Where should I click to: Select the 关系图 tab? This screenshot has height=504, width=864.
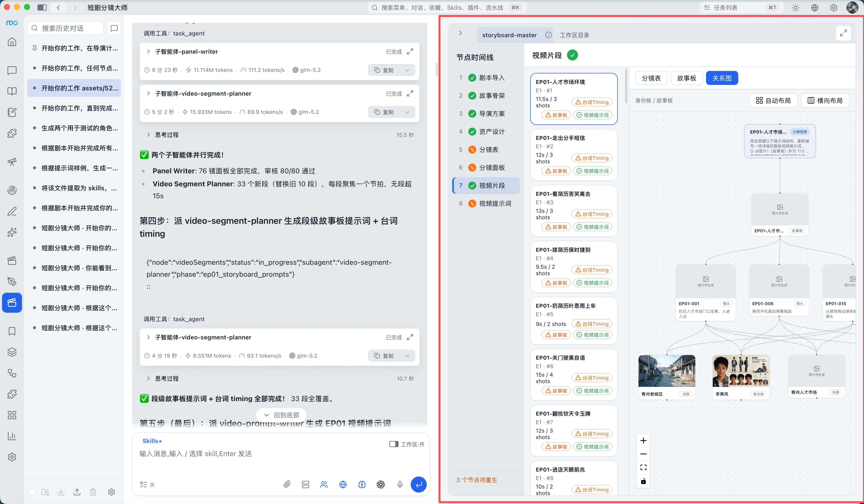click(x=722, y=78)
